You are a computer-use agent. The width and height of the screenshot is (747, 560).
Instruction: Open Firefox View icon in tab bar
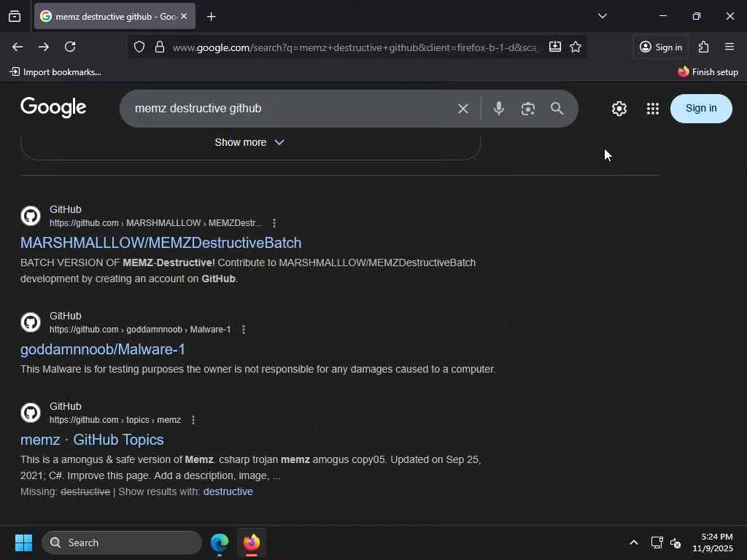(15, 16)
